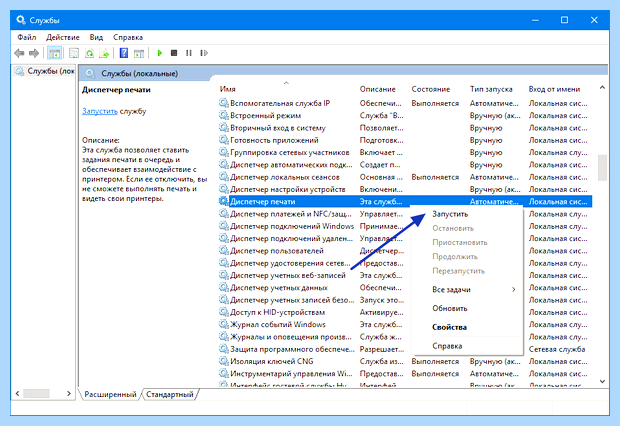Click the green Refresh toolbar icon
The height and width of the screenshot is (426, 620).
click(89, 53)
